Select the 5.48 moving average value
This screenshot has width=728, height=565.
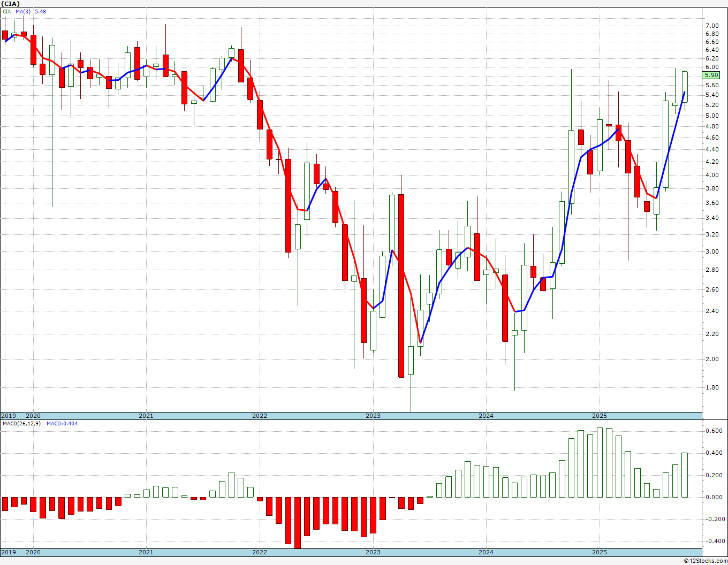click(40, 11)
